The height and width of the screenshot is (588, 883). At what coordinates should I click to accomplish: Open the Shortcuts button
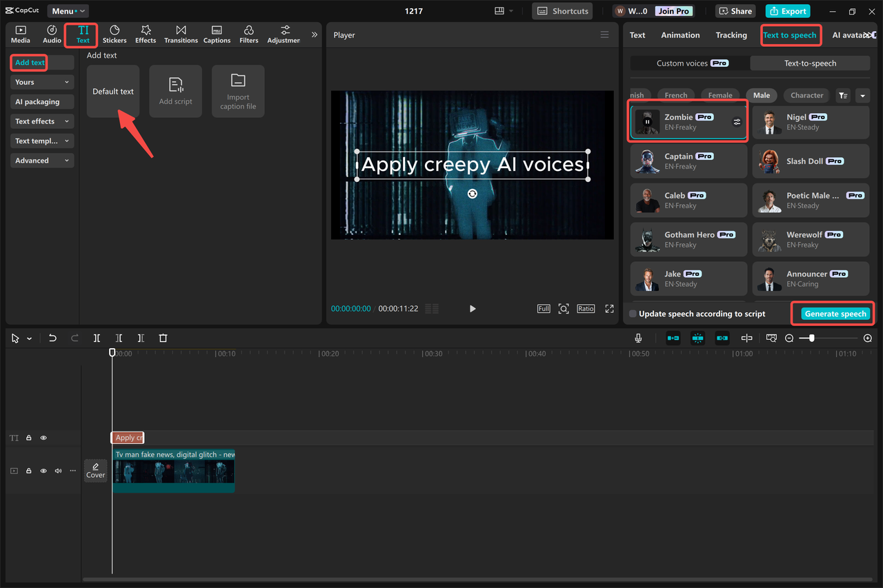point(563,11)
